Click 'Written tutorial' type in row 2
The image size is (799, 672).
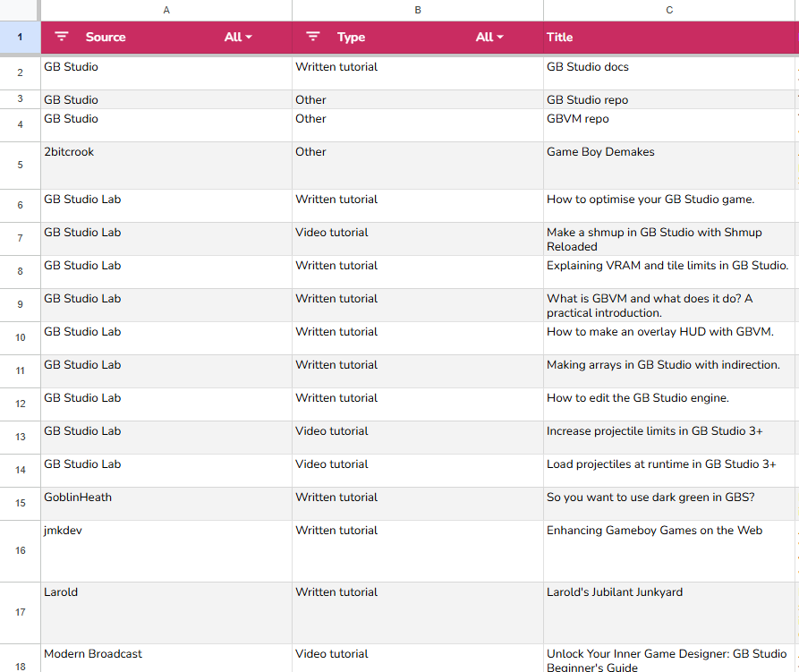pyautogui.click(x=417, y=72)
